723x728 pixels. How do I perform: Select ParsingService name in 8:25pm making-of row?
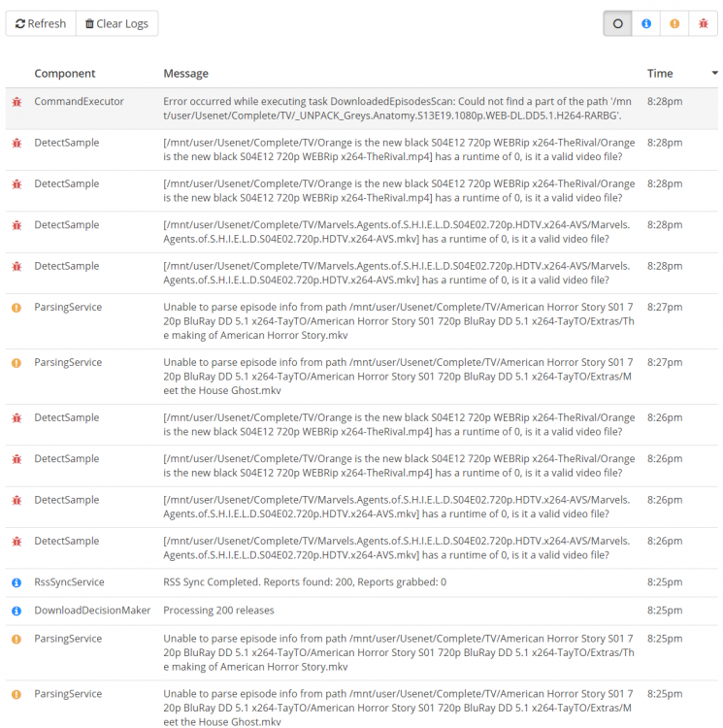[68, 639]
